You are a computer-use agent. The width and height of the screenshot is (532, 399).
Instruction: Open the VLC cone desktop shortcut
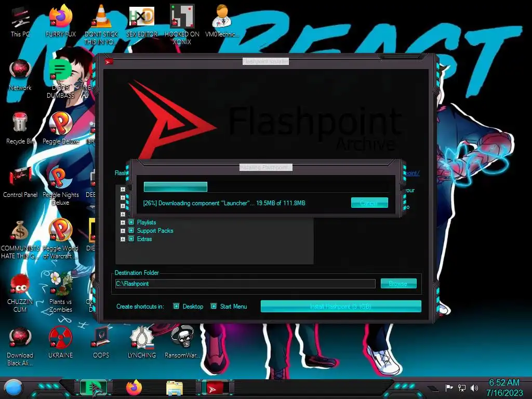101,24
